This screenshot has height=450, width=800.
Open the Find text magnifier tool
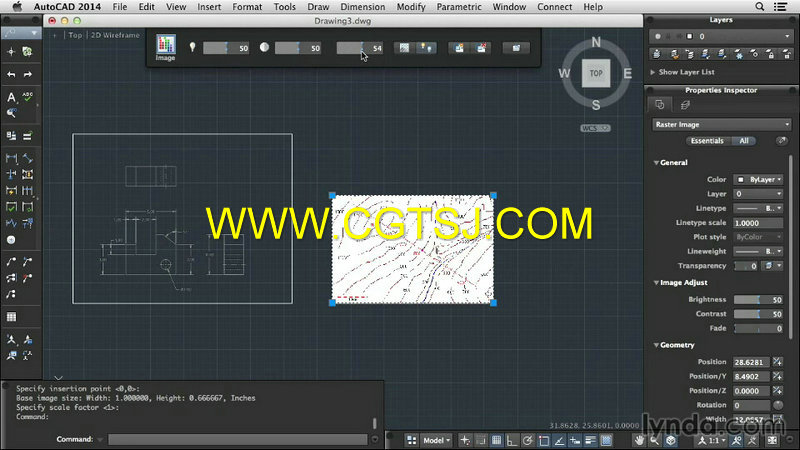[11, 113]
